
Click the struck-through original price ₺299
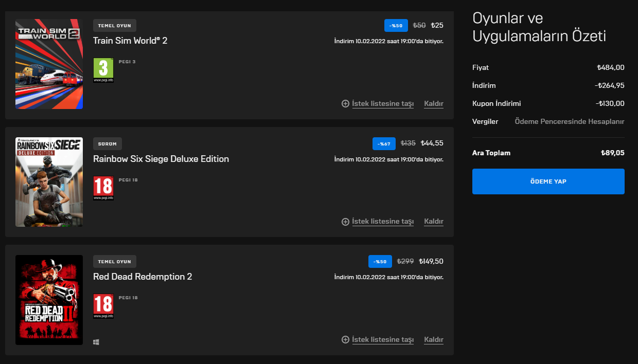[405, 261]
